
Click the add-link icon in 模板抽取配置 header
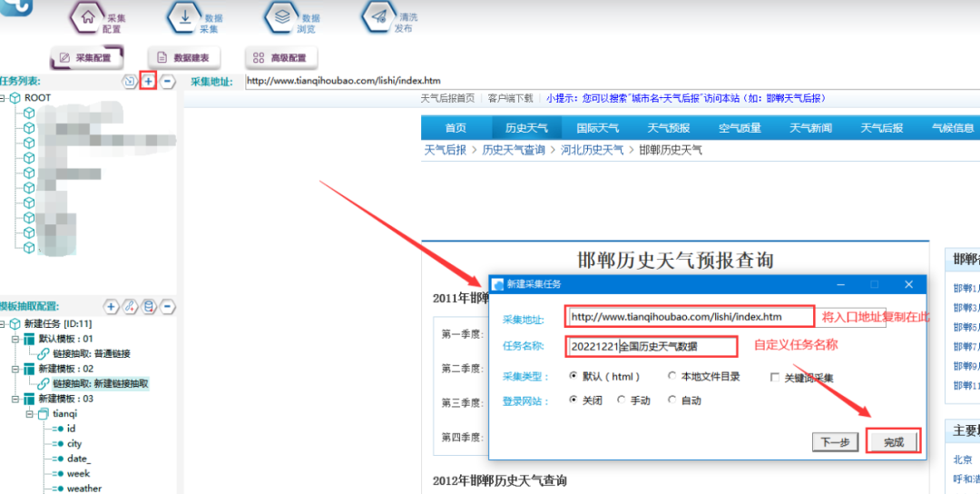tap(130, 307)
